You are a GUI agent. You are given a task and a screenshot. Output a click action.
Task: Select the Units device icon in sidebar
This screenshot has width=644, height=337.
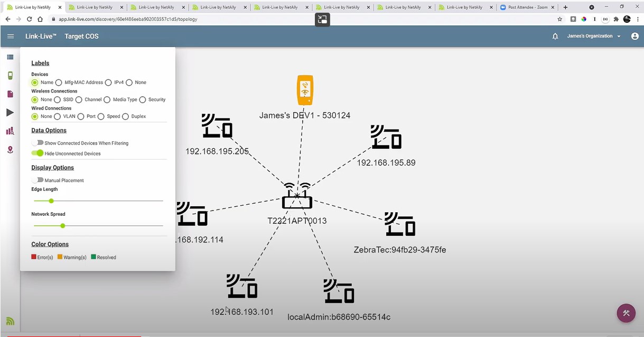10,75
